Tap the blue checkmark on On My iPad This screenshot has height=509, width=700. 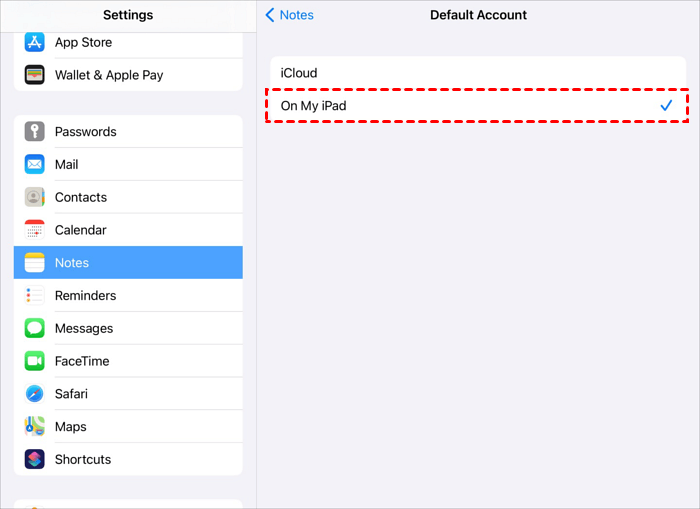(666, 106)
